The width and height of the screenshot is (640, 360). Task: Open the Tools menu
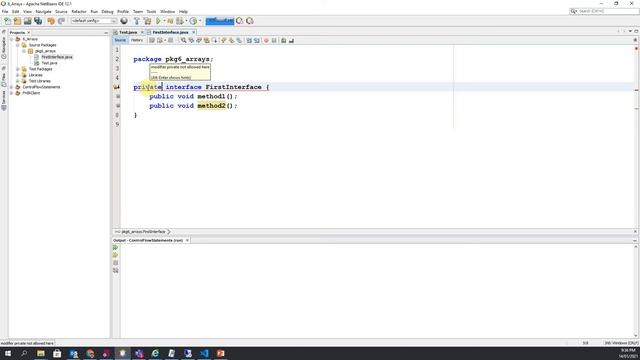pos(151,11)
